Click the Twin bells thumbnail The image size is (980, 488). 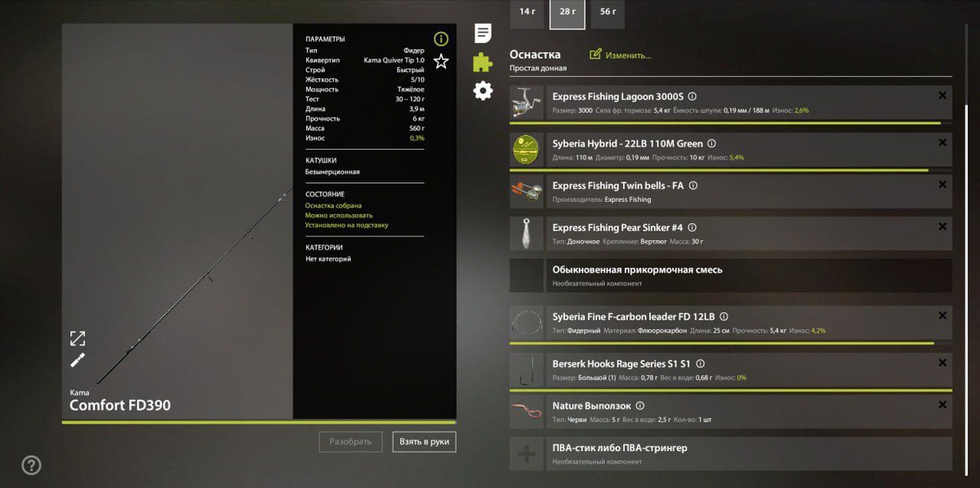click(526, 191)
